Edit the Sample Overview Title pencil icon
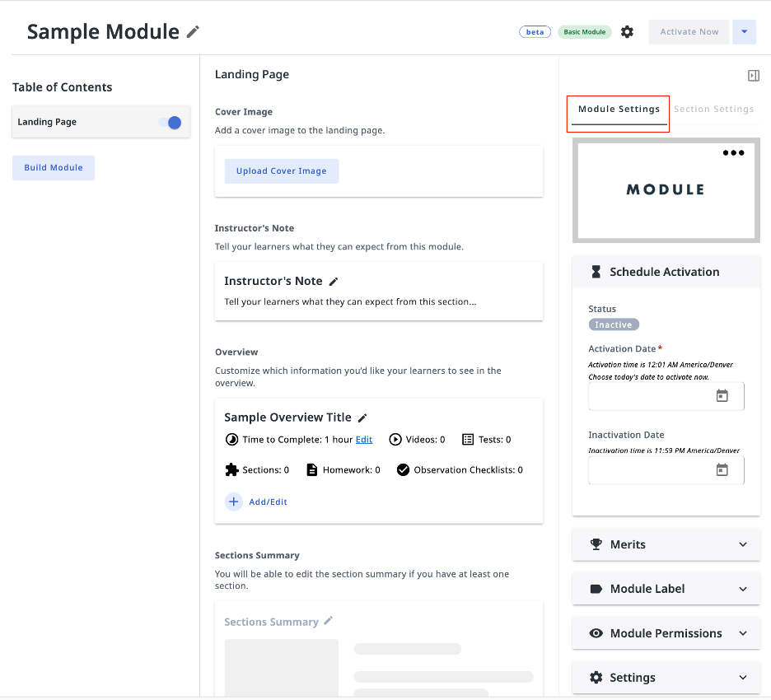771x700 pixels. 362,418
